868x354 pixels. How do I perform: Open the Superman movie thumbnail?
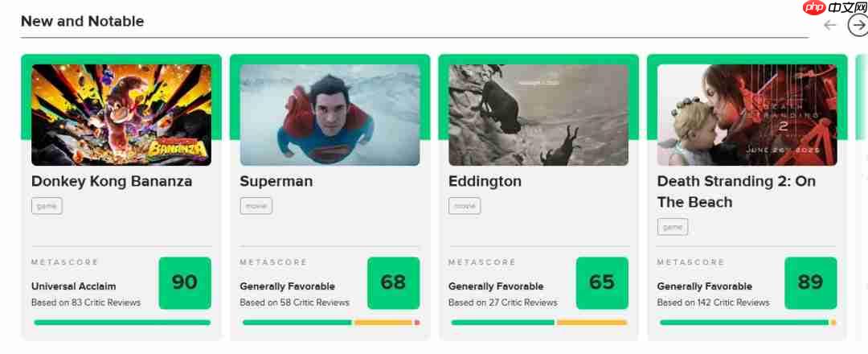[x=330, y=115]
